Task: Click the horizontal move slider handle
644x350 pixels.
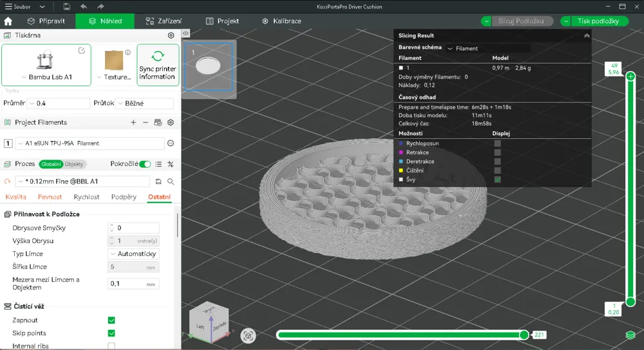Action: pos(524,335)
